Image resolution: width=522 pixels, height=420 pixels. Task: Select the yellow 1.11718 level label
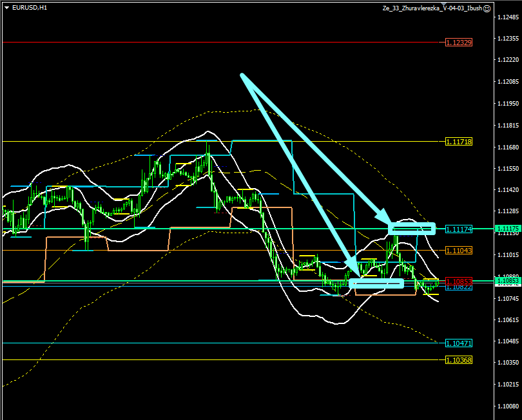point(459,142)
